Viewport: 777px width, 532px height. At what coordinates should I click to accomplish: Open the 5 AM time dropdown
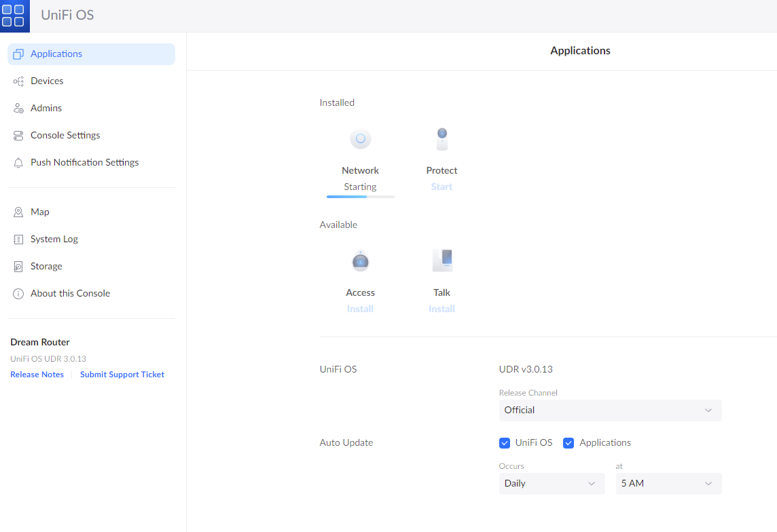pyautogui.click(x=668, y=484)
